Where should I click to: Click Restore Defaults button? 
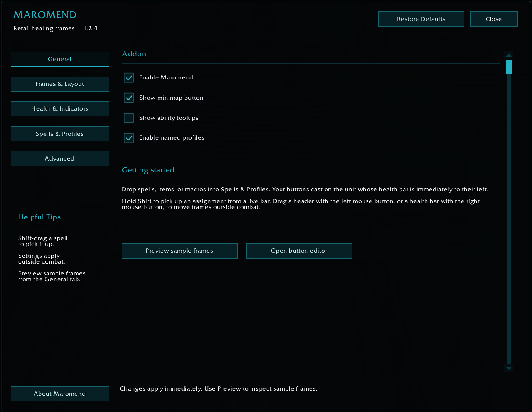pyautogui.click(x=421, y=19)
